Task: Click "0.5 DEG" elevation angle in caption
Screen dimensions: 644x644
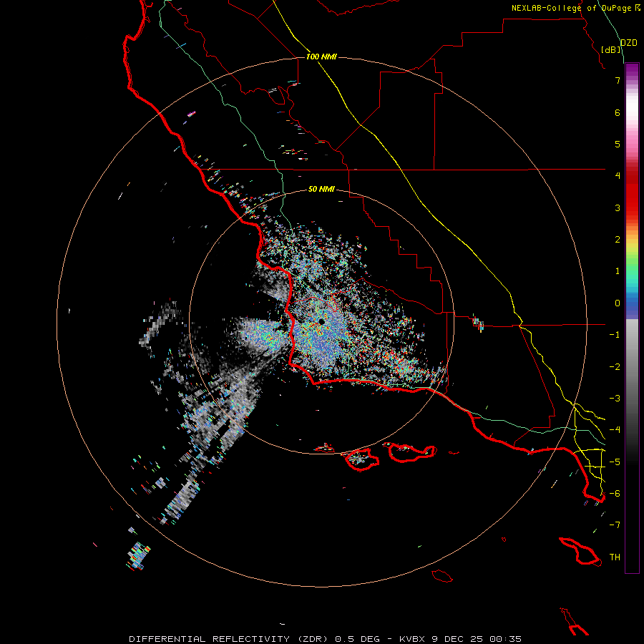Action: pyautogui.click(x=357, y=639)
